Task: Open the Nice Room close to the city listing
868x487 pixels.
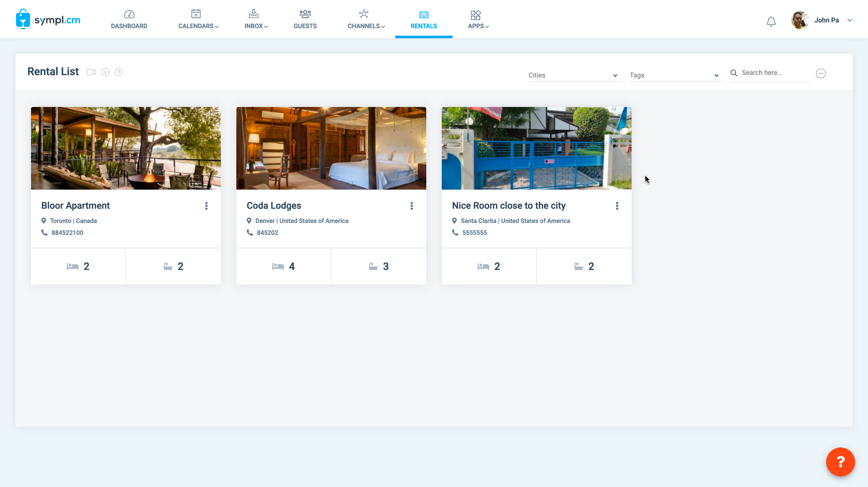Action: point(509,205)
